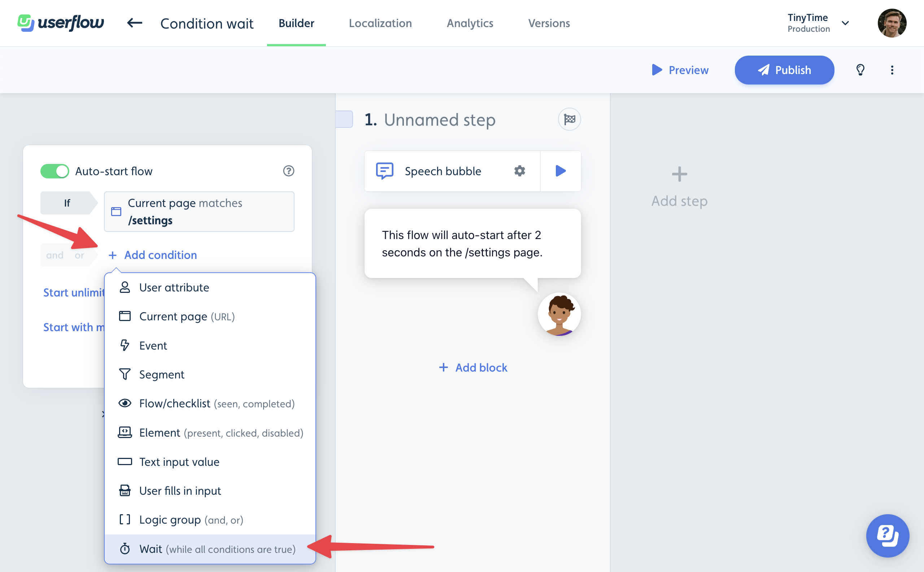Open the Localization tab

coord(380,23)
